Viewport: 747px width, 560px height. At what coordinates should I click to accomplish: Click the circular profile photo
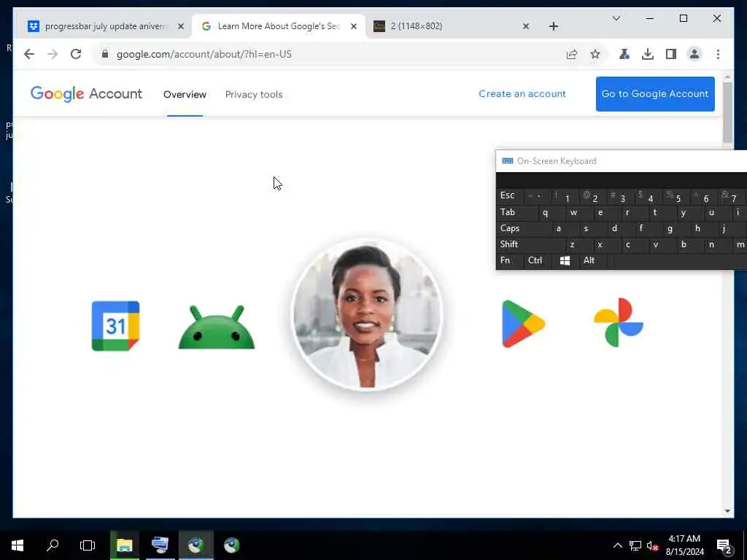click(367, 314)
